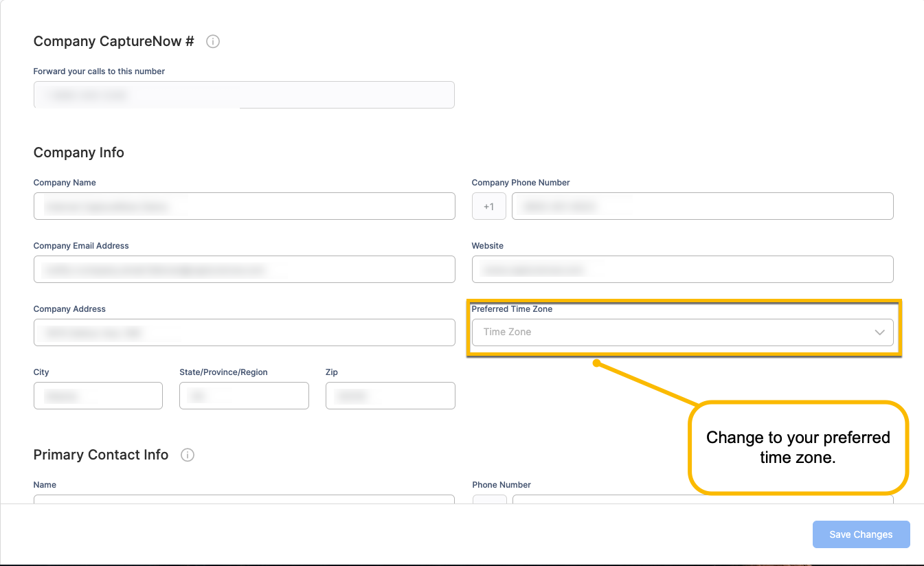Click the Primary Contact phone country code box
Viewport: 924px width, 566px height.
489,499
